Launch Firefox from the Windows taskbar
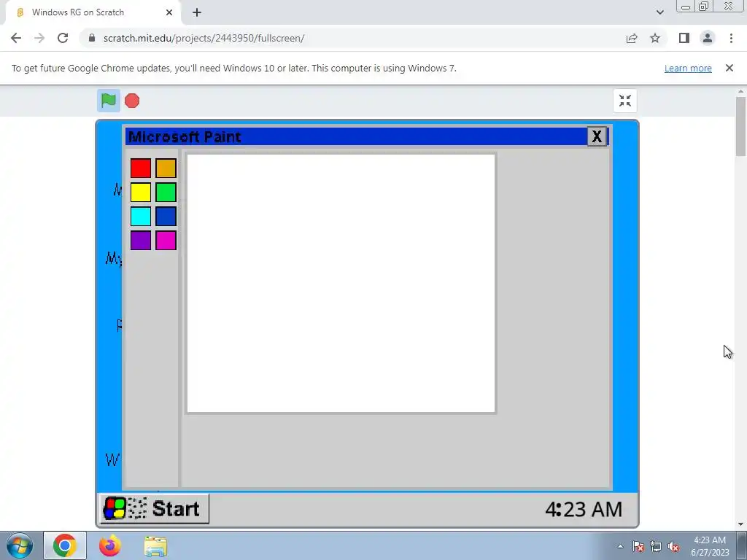The width and height of the screenshot is (747, 560). point(110,545)
